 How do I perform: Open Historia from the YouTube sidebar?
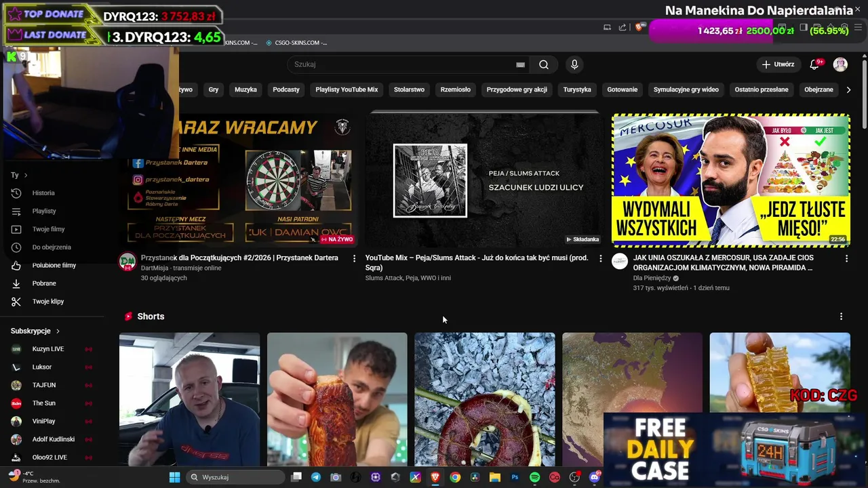tap(43, 193)
